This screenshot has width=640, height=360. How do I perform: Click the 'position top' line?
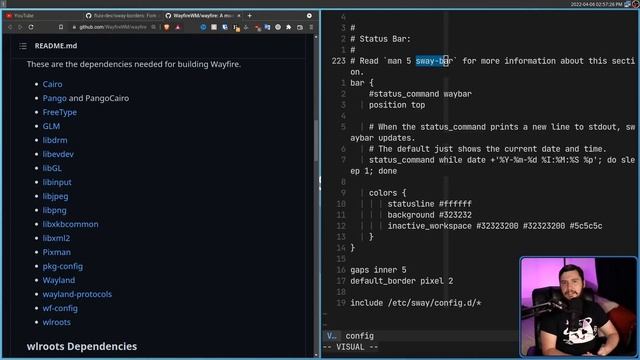pyautogui.click(x=397, y=105)
